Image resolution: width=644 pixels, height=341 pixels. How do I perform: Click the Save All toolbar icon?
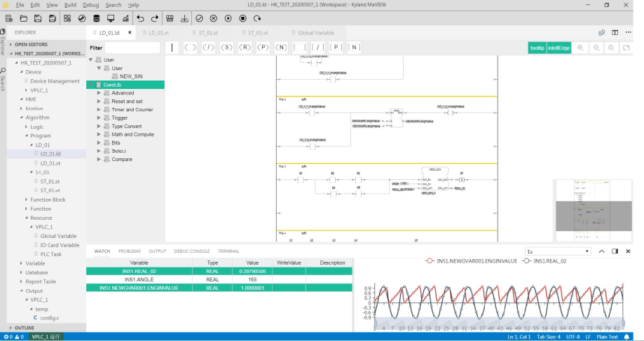52,18
